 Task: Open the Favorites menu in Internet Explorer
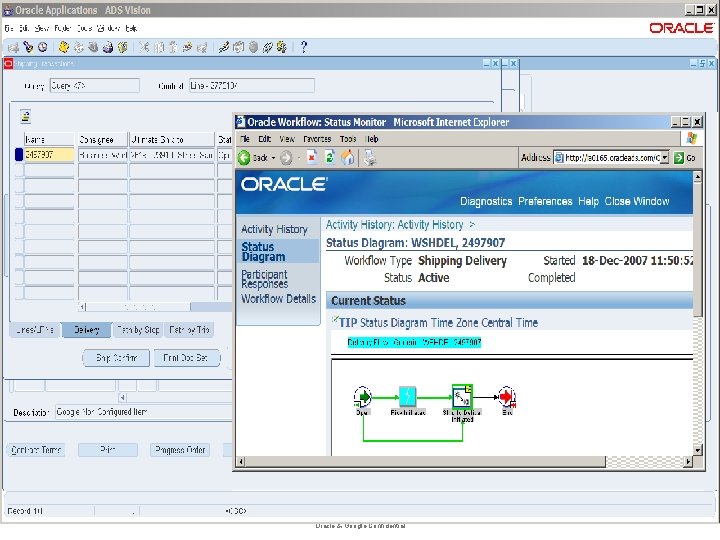[317, 139]
